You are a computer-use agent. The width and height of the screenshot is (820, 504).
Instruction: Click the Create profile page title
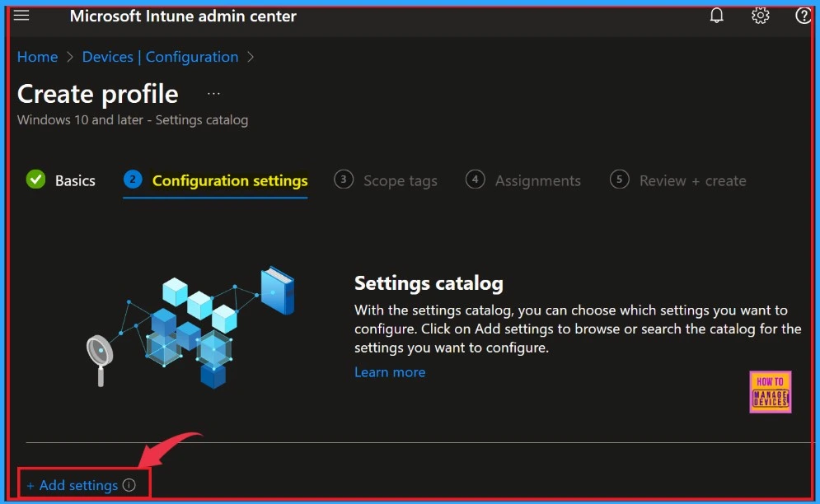click(x=98, y=94)
